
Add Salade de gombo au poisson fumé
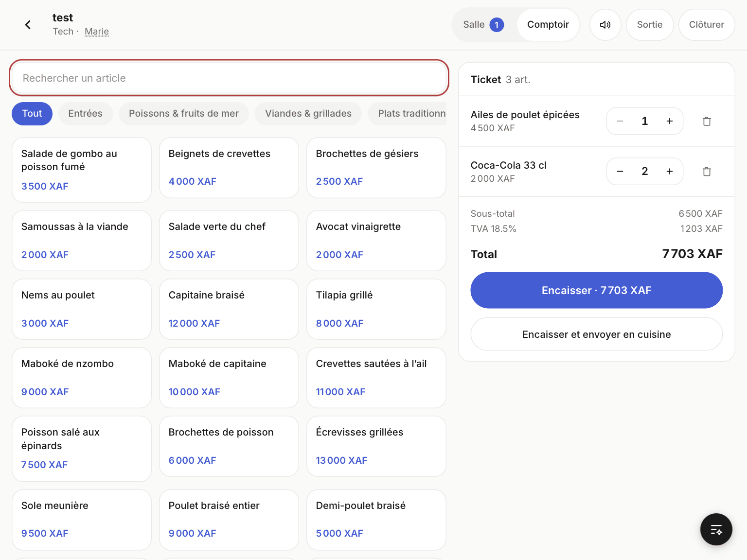(x=82, y=170)
